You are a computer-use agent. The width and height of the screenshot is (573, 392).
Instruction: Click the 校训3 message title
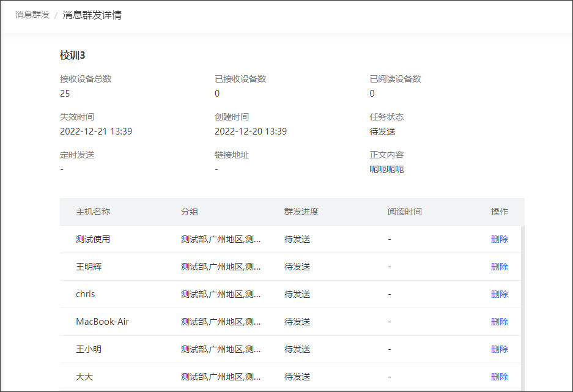pyautogui.click(x=72, y=56)
